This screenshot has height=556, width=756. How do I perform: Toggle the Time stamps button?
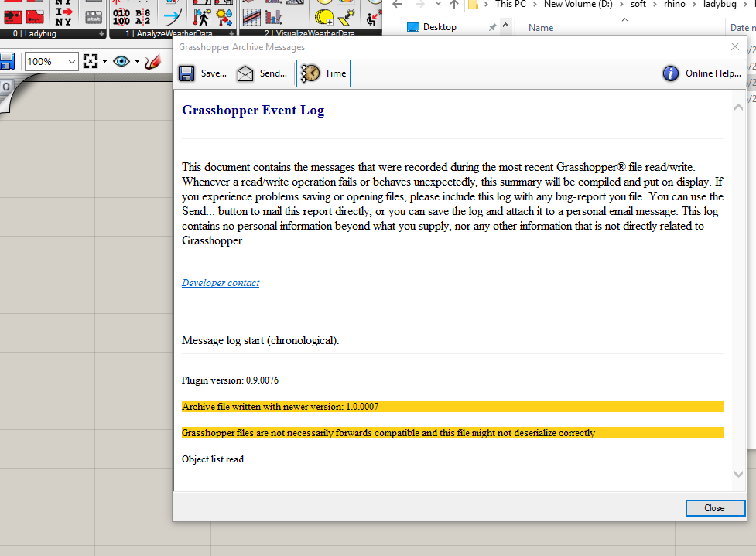point(323,73)
